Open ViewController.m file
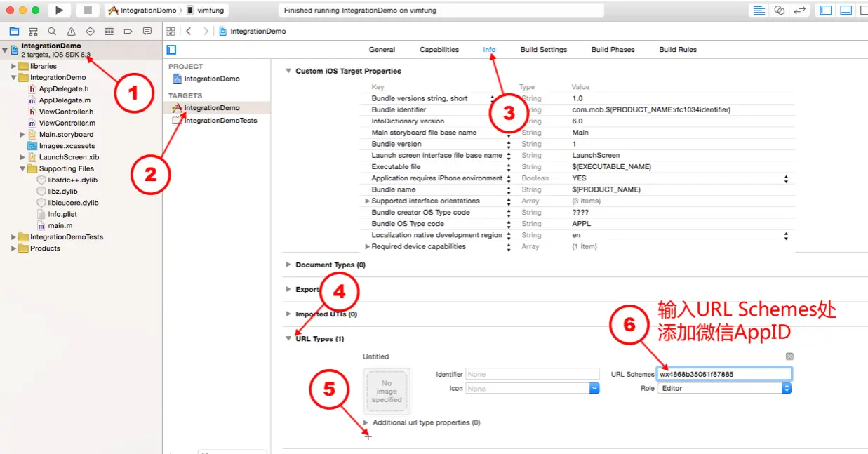Viewport: 868px width, 454px height. coord(67,123)
